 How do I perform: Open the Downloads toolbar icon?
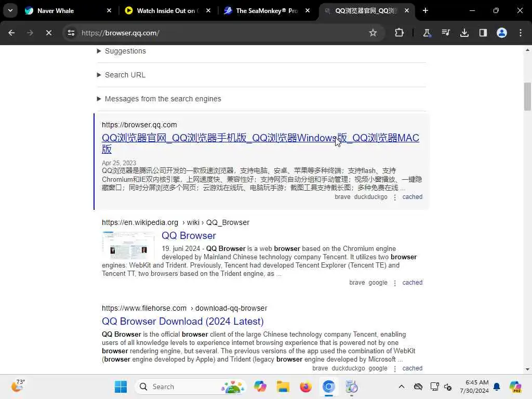tap(464, 33)
